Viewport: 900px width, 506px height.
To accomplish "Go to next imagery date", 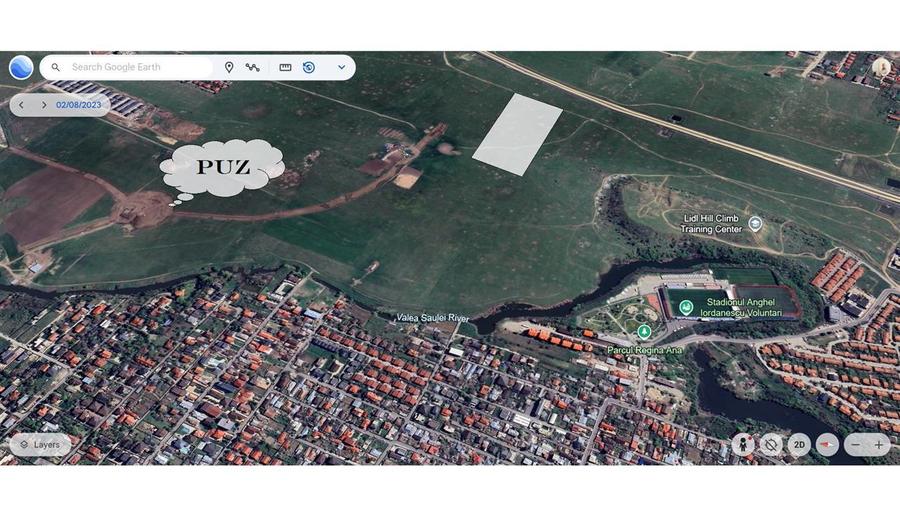I will [44, 105].
